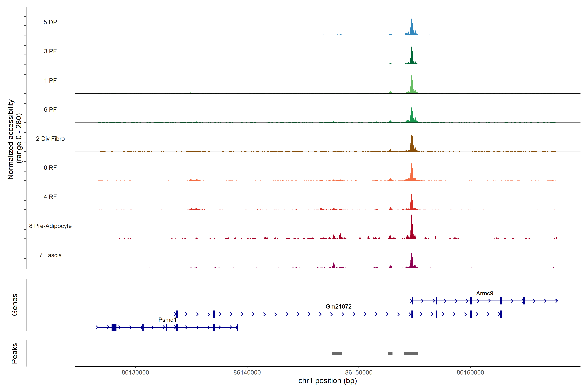This screenshot has height=392, width=588.
Task: Click the 7 Fascia track label
Action: (x=50, y=255)
